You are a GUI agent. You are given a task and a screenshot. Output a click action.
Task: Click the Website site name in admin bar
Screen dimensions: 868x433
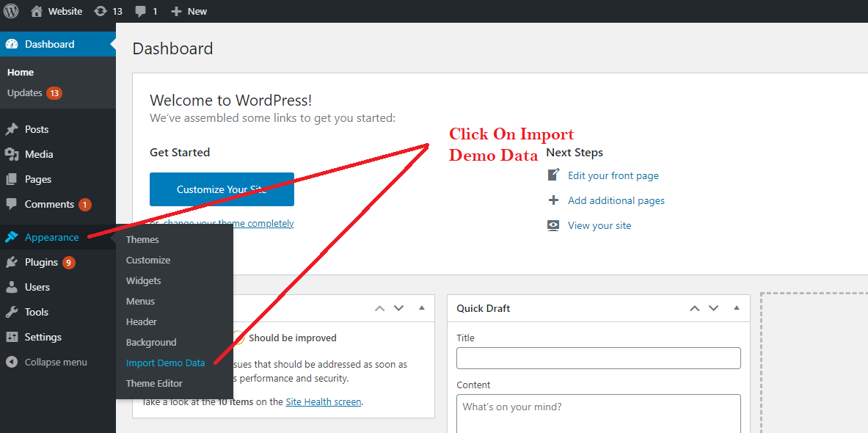tap(65, 11)
